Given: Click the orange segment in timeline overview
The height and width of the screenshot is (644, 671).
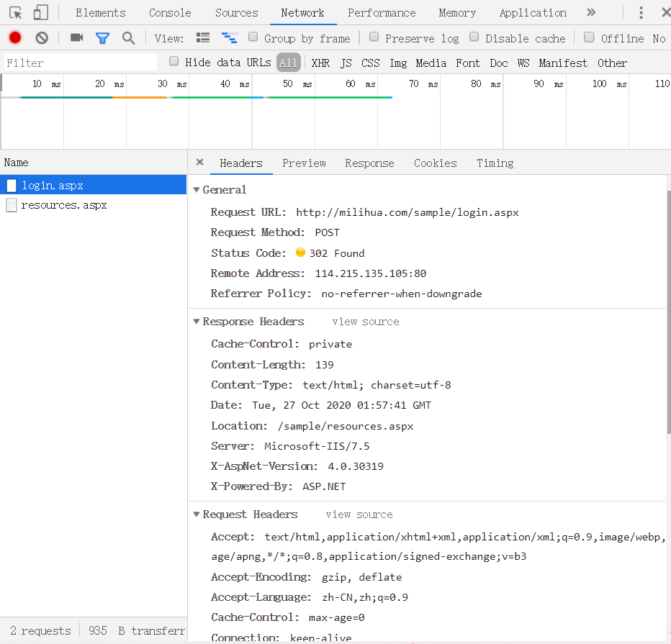Looking at the screenshot, I should (x=140, y=97).
